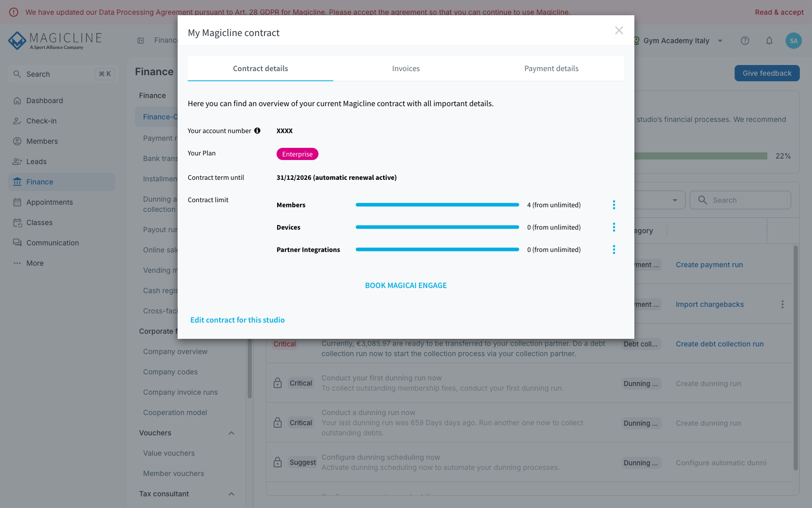Open Devices limit three-dot menu
Screen dimensions: 812x508
pyautogui.click(x=614, y=227)
